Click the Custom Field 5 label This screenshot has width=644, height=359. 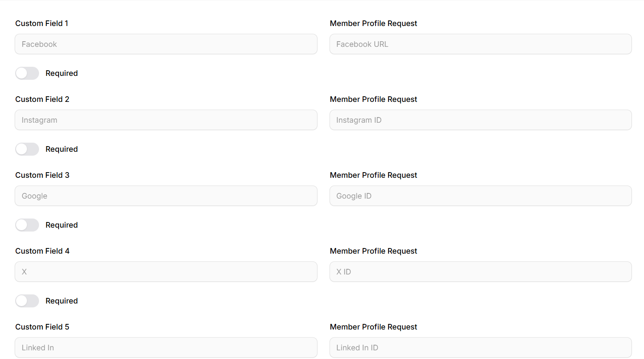coord(42,327)
